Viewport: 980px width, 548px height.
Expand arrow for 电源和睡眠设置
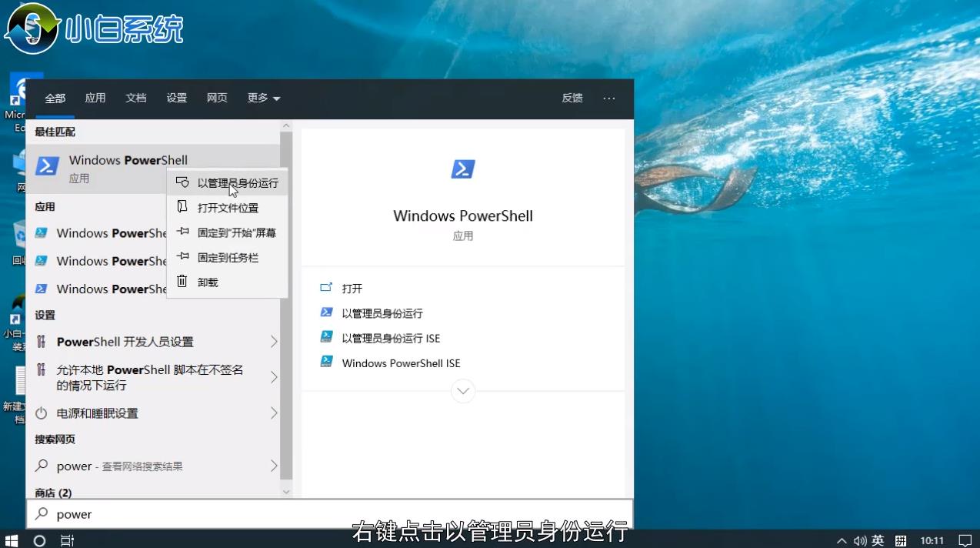(274, 413)
